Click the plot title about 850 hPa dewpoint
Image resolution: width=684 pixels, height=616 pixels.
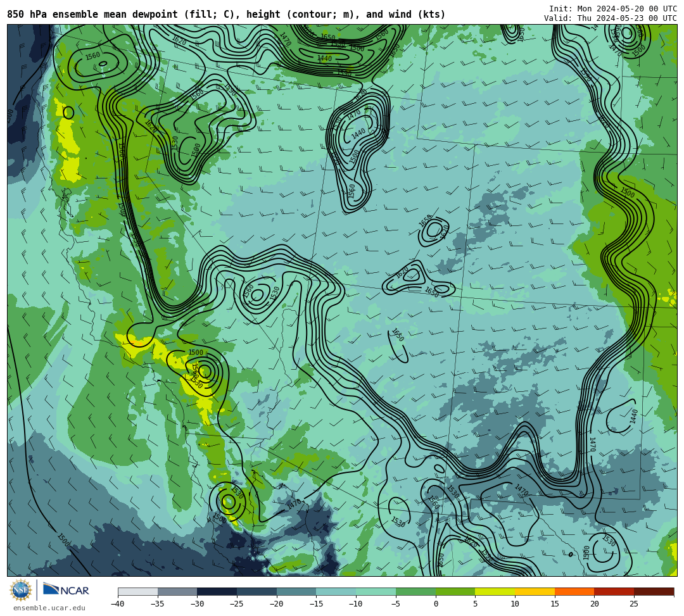coord(226,15)
